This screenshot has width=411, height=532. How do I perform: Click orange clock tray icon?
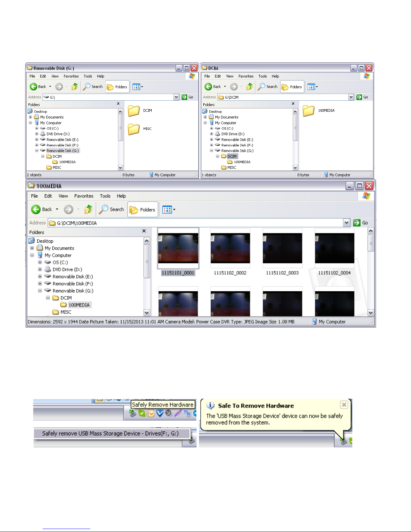pos(151,414)
